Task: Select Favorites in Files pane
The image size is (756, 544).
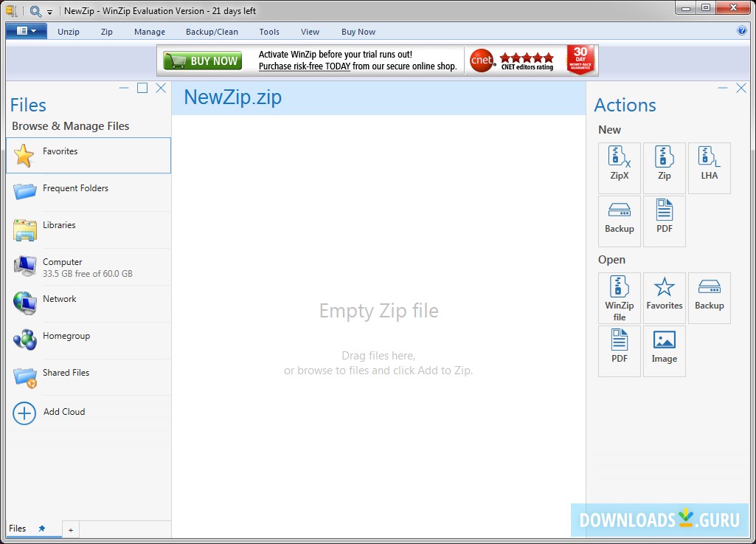Action: [89, 156]
